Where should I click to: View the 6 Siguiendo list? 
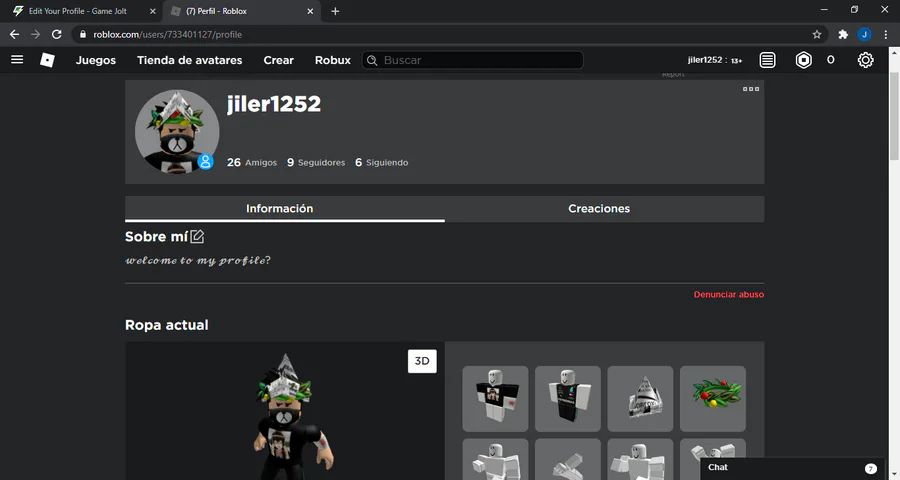pyautogui.click(x=382, y=162)
